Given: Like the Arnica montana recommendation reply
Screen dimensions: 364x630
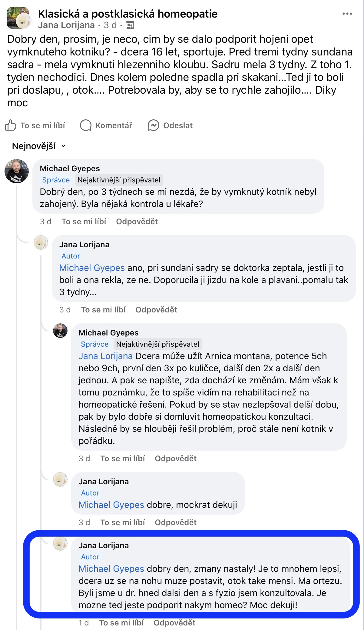Looking at the screenshot, I should coord(123,458).
